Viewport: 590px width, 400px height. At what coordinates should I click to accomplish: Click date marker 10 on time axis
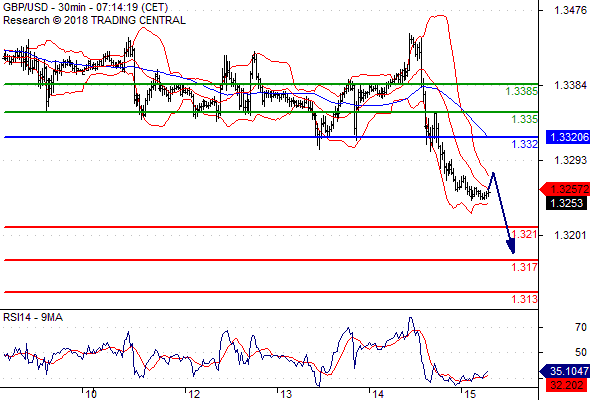tap(91, 394)
